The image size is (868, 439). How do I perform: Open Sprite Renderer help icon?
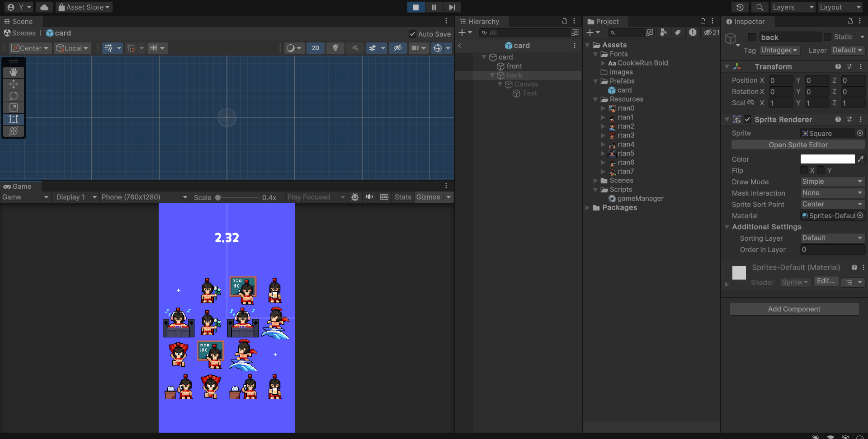(x=838, y=119)
